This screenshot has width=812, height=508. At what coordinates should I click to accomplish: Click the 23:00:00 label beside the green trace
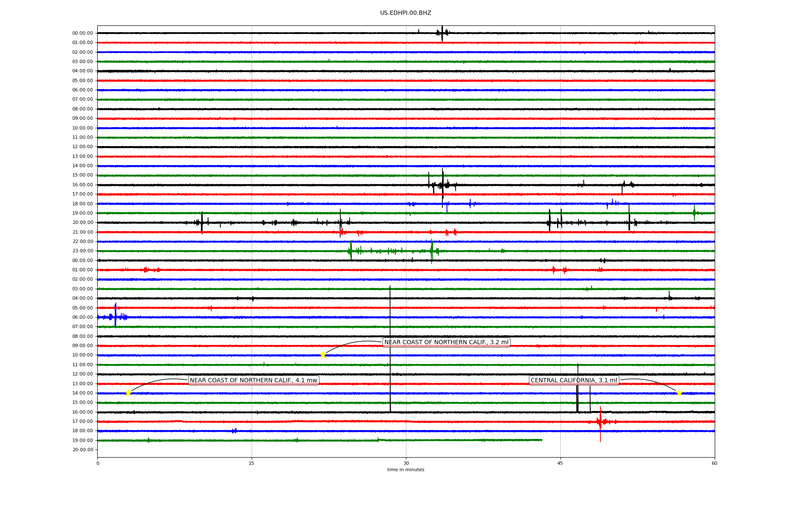coord(82,251)
